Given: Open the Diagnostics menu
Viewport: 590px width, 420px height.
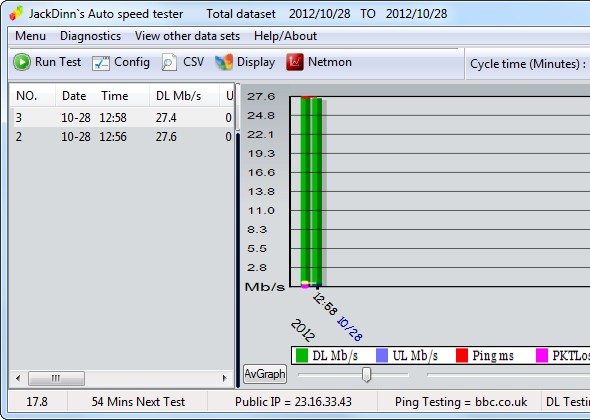Looking at the screenshot, I should [x=90, y=36].
